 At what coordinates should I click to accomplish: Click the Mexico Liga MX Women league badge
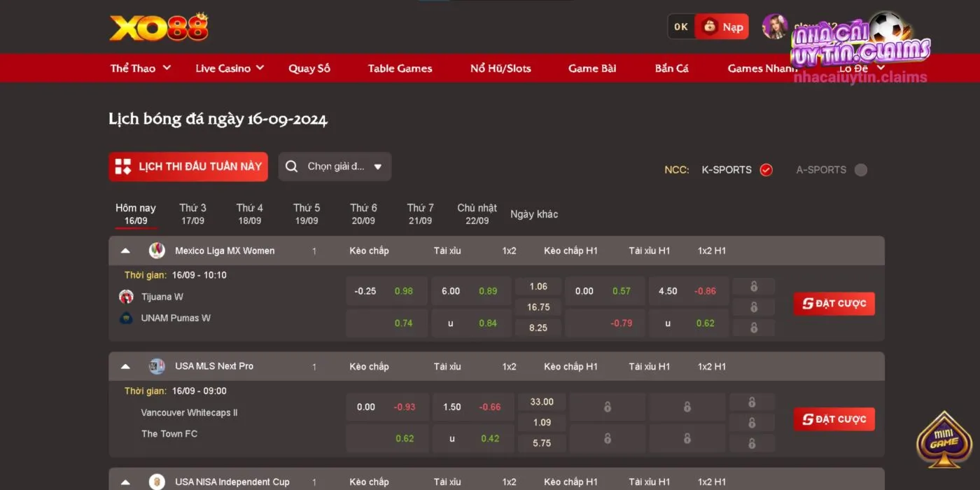[x=157, y=251]
